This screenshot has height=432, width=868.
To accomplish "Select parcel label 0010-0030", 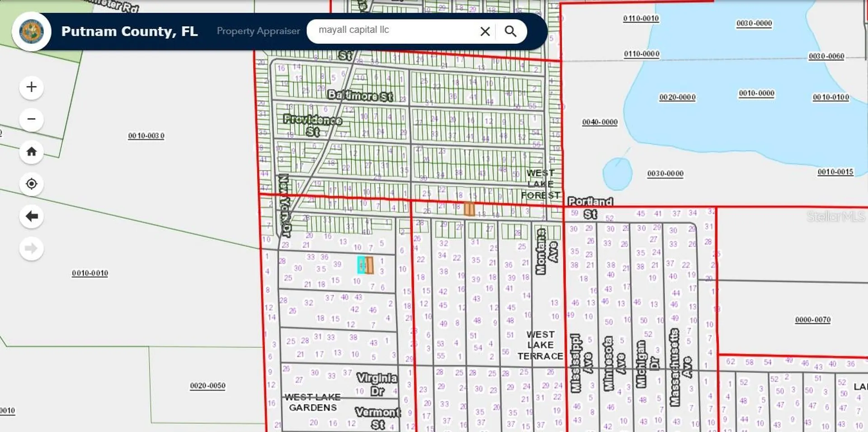I will coord(146,136).
